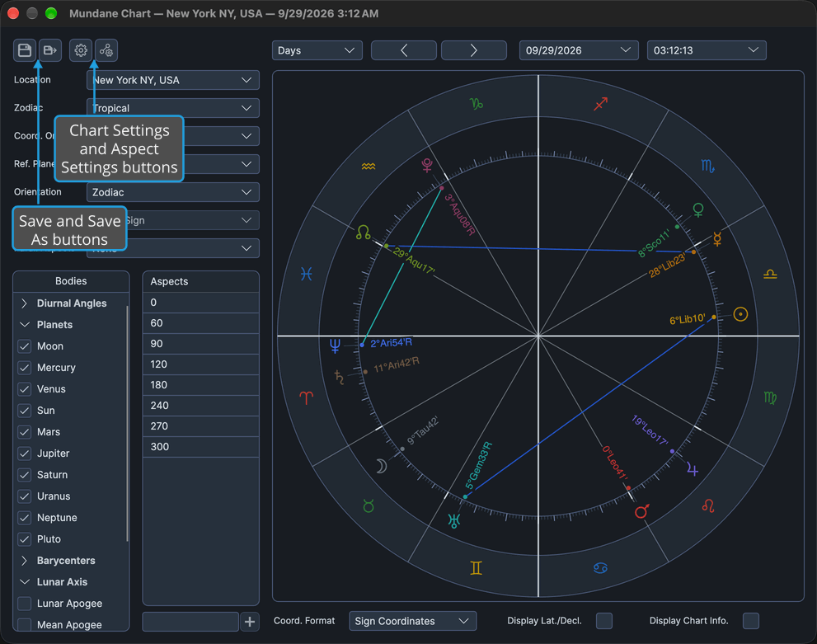Click the Moon crescent glyph in chart
This screenshot has height=644, width=817.
point(382,466)
